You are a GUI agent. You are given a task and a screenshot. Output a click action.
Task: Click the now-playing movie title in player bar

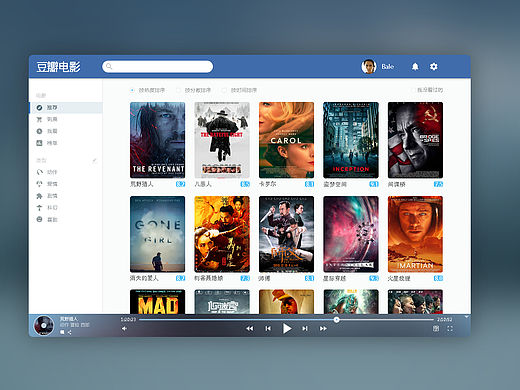pyautogui.click(x=69, y=319)
